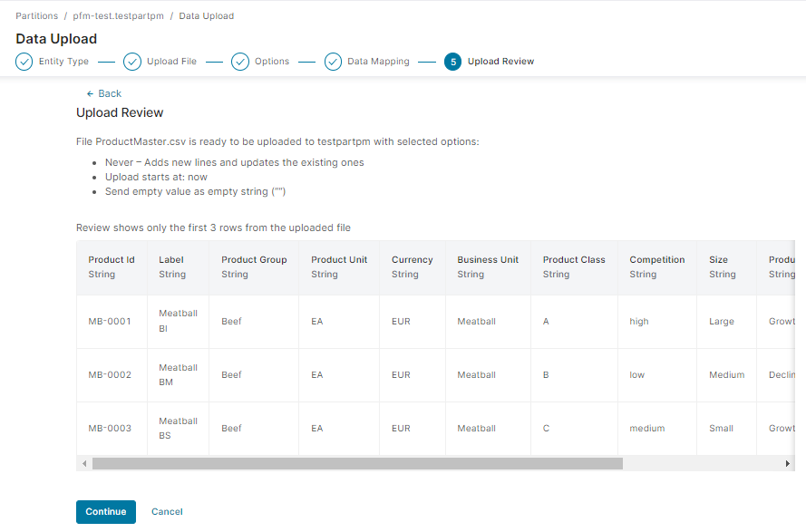This screenshot has width=806, height=532.
Task: Select the Data Mapping step label
Action: tap(378, 62)
